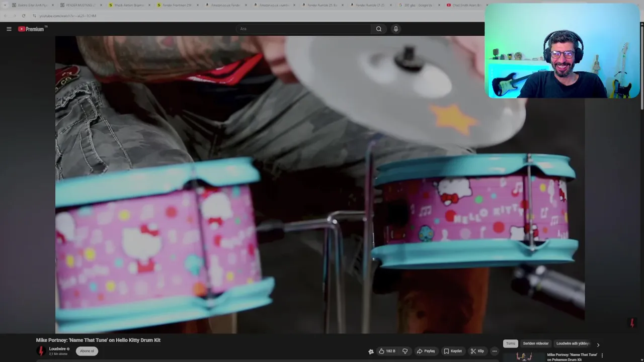Open the Pokemon Drum Kit video thumbnail
Image resolution: width=644 pixels, height=362 pixels.
(x=524, y=356)
